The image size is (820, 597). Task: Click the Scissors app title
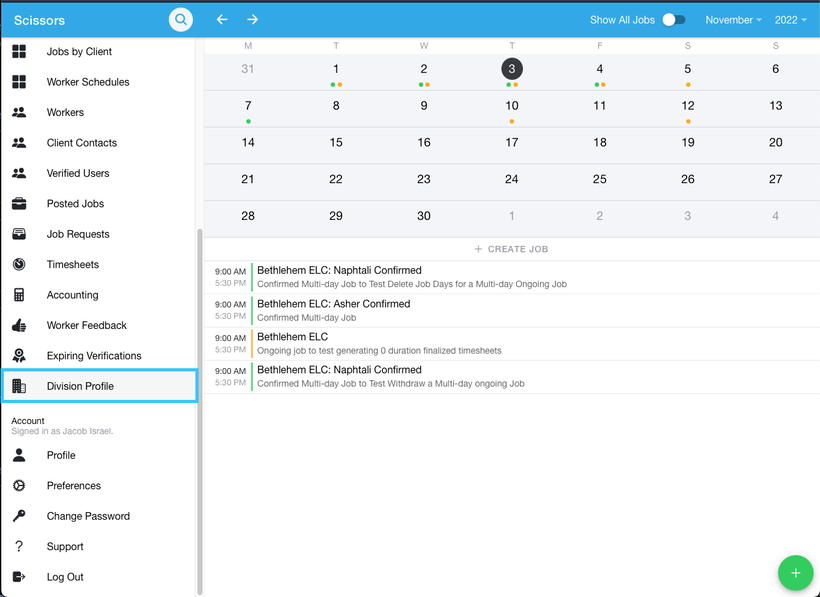click(x=39, y=20)
